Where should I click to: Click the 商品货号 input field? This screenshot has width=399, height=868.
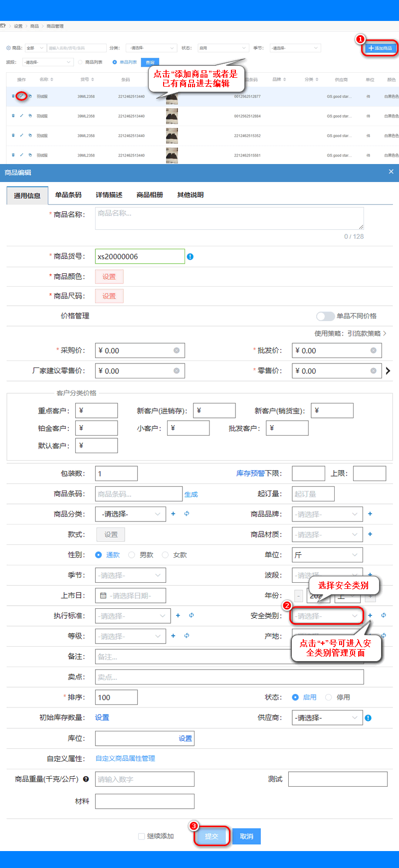point(140,256)
